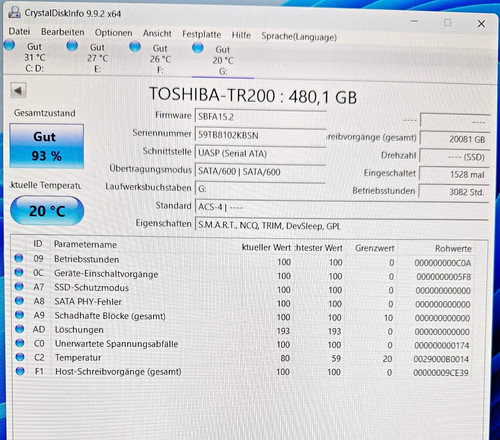Select the F: drive tab
Image resolution: width=500 pixels, height=440 pixels.
(x=160, y=59)
